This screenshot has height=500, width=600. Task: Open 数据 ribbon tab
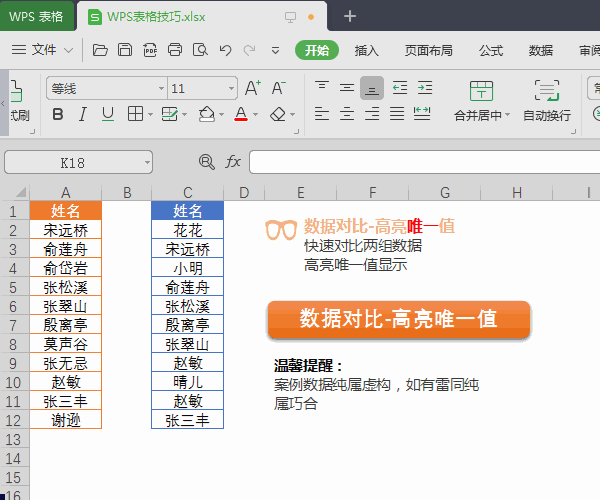pos(541,50)
